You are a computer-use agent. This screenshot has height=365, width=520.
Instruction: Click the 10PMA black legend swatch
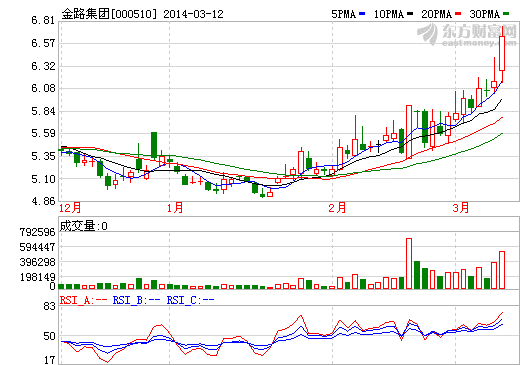pos(410,14)
